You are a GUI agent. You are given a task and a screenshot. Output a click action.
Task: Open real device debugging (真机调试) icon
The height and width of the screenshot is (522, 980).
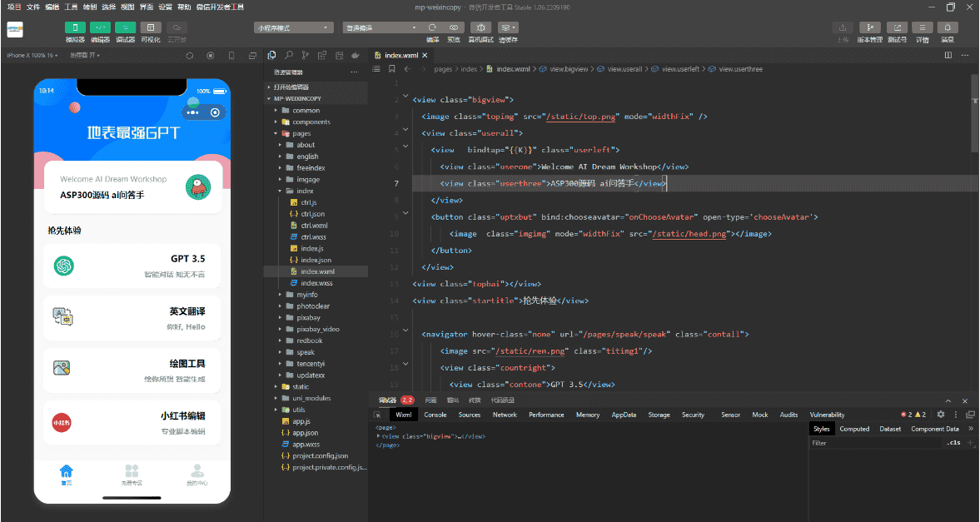tap(480, 27)
